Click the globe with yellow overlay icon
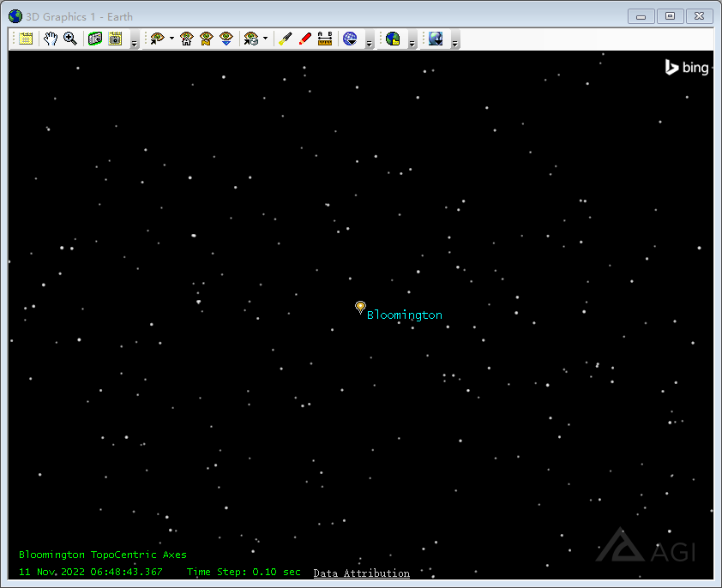The width and height of the screenshot is (722, 588). [x=393, y=39]
